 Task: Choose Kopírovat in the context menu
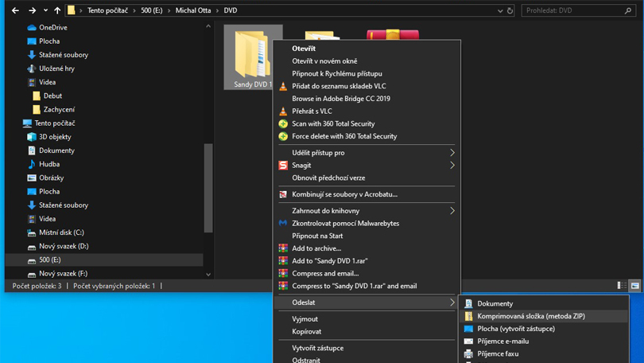[x=306, y=331]
